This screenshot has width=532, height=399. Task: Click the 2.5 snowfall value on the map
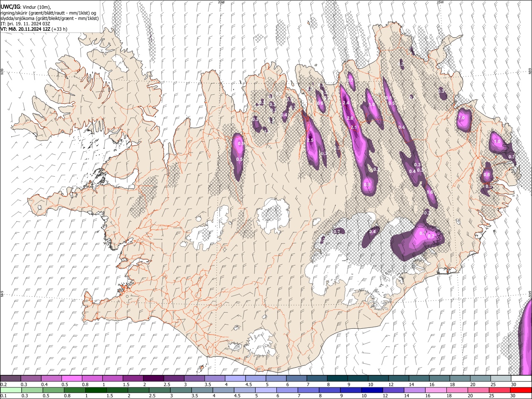[310, 140]
